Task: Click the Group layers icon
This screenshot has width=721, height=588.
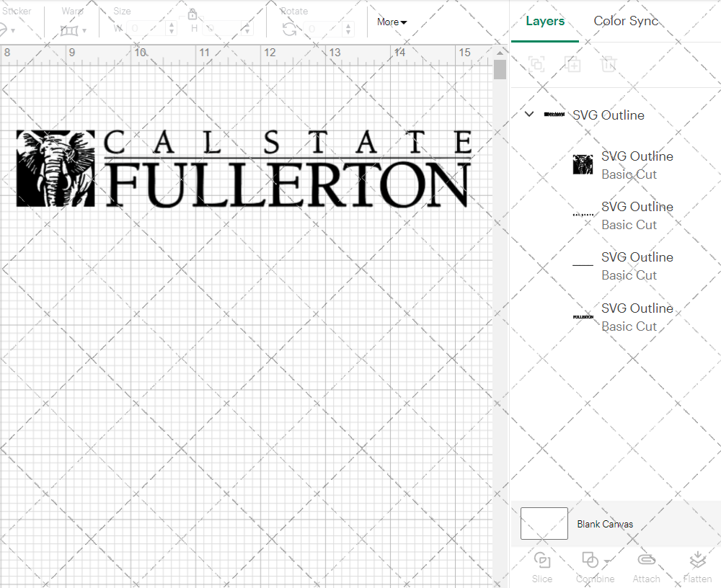Action: click(536, 64)
